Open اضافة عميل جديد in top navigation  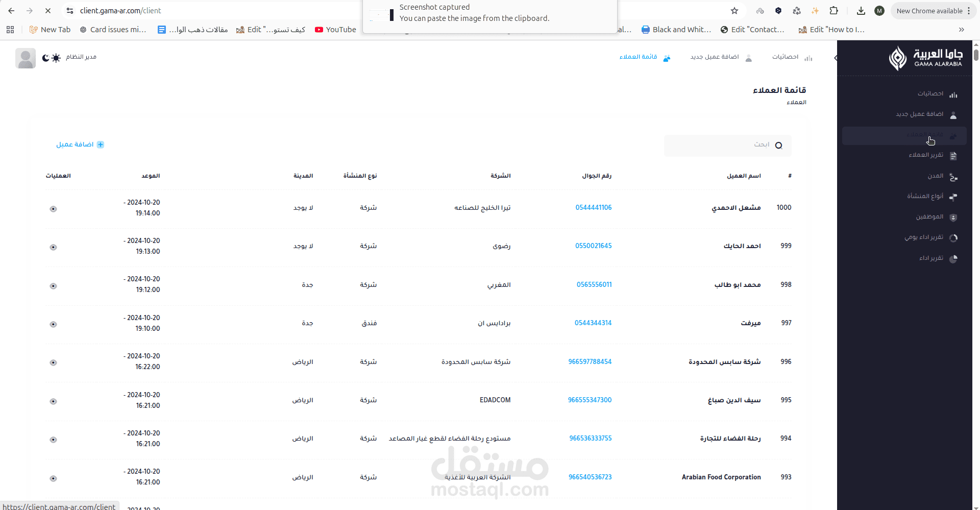(x=721, y=57)
